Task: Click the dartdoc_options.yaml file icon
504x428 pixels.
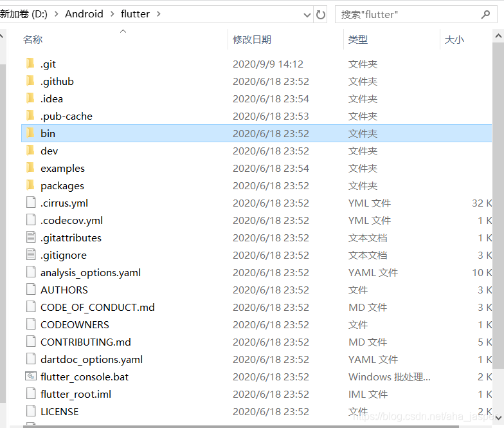Action: [31, 359]
